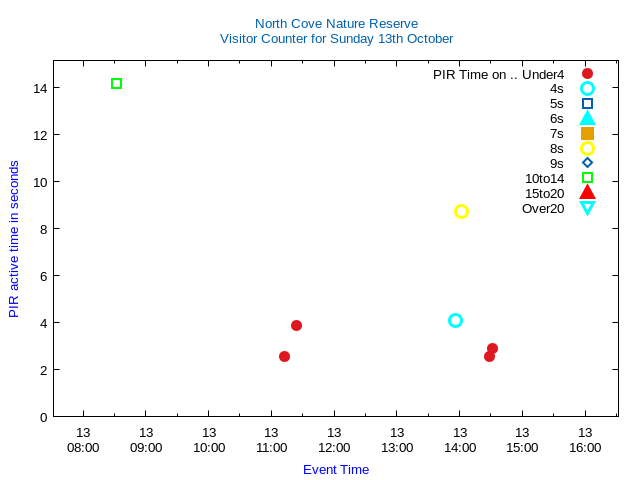Click the yellow circle 8s legend marker
Screen dimensions: 640x480
point(587,149)
